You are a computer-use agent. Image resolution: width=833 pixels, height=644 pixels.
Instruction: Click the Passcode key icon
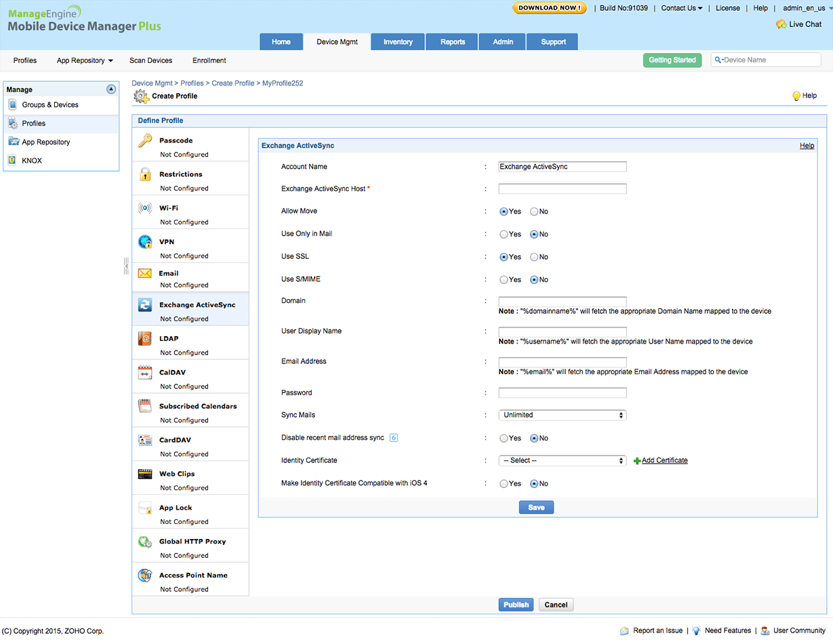coord(145,141)
